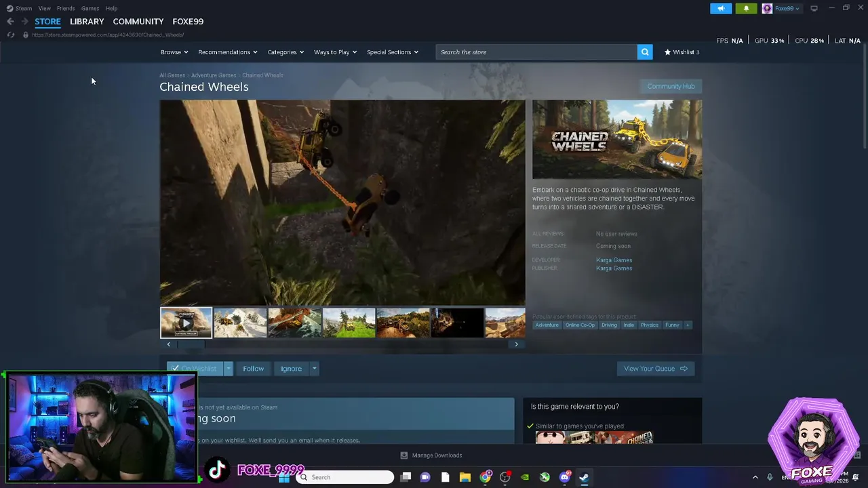
Task: Open the Community Hub
Action: tap(671, 86)
